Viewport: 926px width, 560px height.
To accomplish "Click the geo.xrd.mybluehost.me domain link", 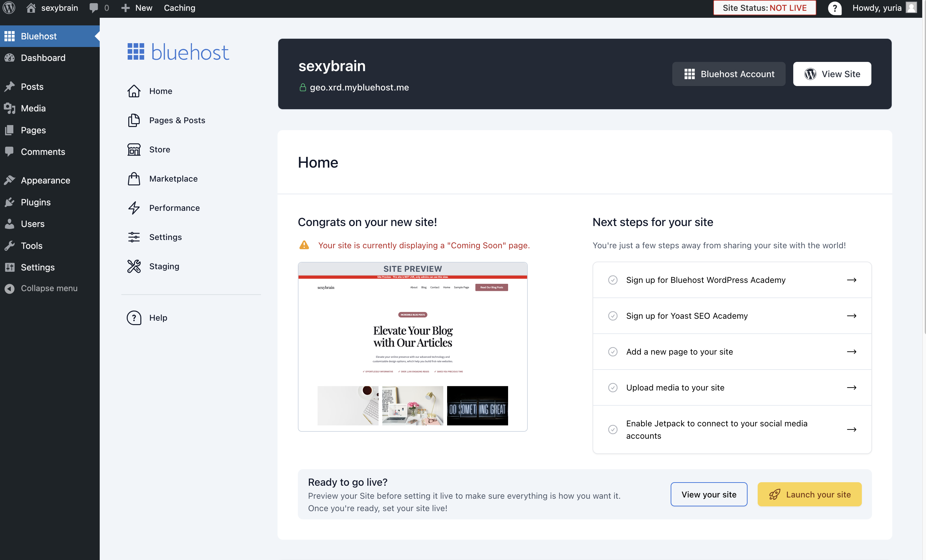I will pyautogui.click(x=359, y=87).
